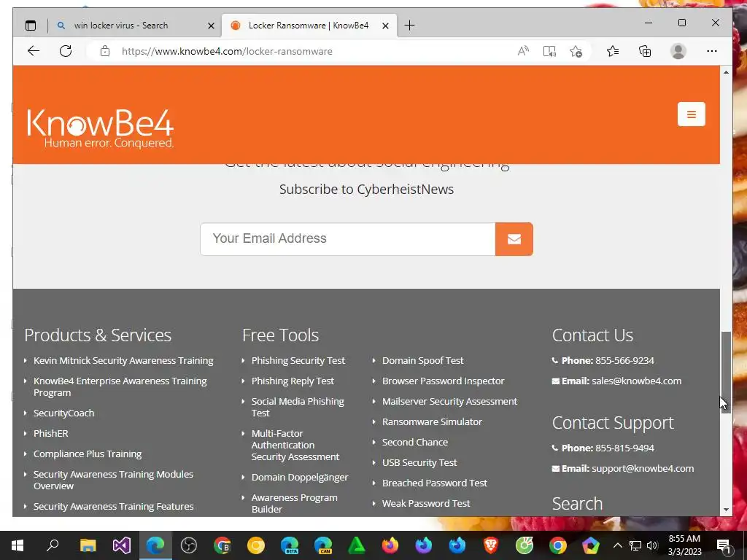Click the KnowBe4 logo
747x560 pixels.
coord(100,128)
